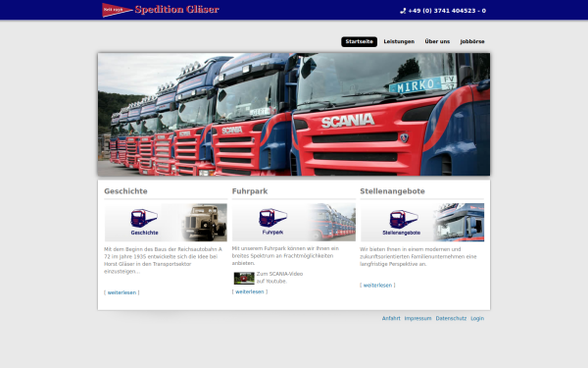Viewport: 588px width, 368px height.
Task: Click the Geschichte truck icon
Action: click(144, 218)
